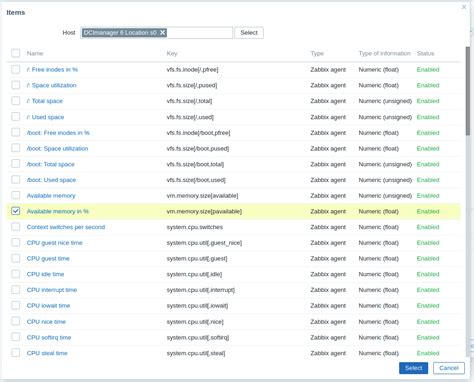The height and width of the screenshot is (382, 474).
Task: Check the 'CPU nice time' checkbox
Action: tap(16, 321)
